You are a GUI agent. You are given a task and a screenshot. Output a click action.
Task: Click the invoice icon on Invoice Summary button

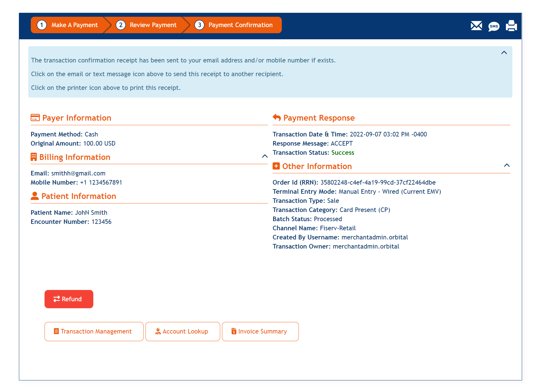234,331
